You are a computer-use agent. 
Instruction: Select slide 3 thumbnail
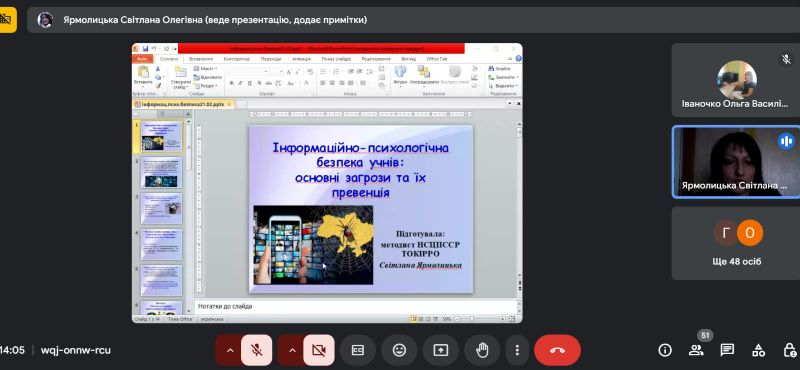(x=161, y=208)
